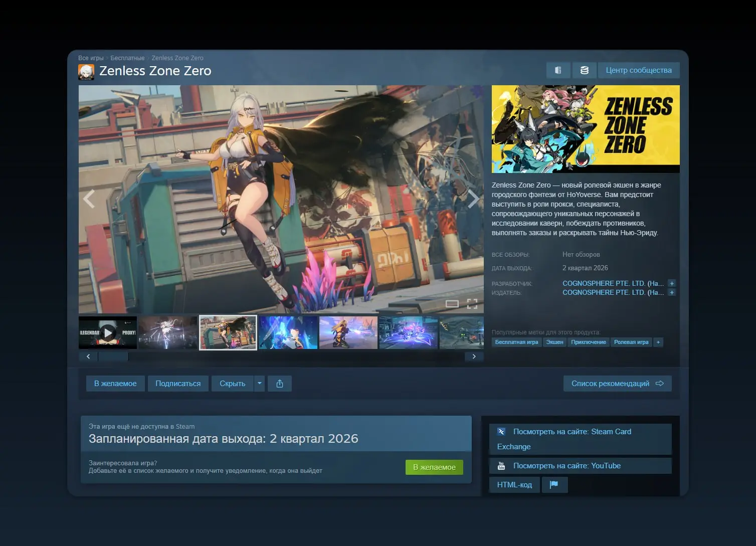Select the sixth purple battle thumbnail
This screenshot has height=546, width=756.
tap(409, 332)
